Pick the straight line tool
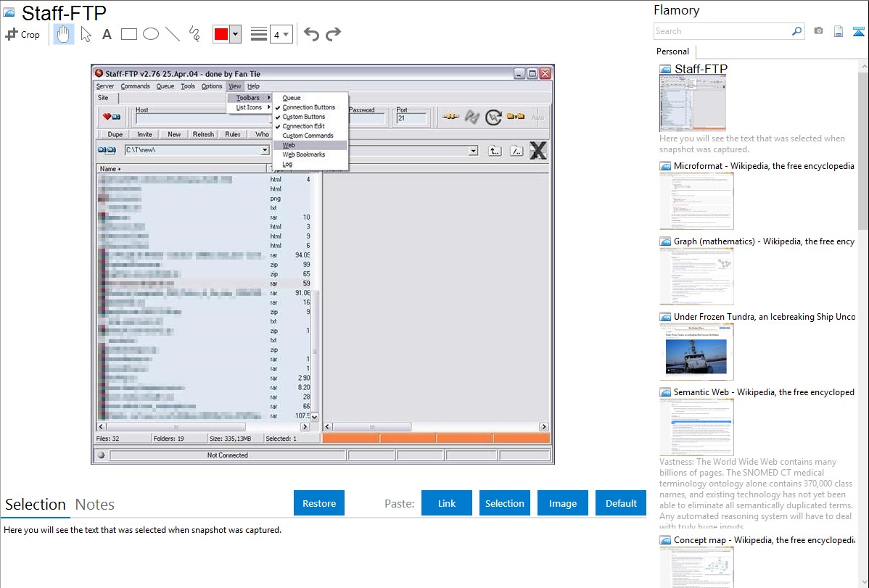Viewport: 869px width, 588px height. point(173,34)
